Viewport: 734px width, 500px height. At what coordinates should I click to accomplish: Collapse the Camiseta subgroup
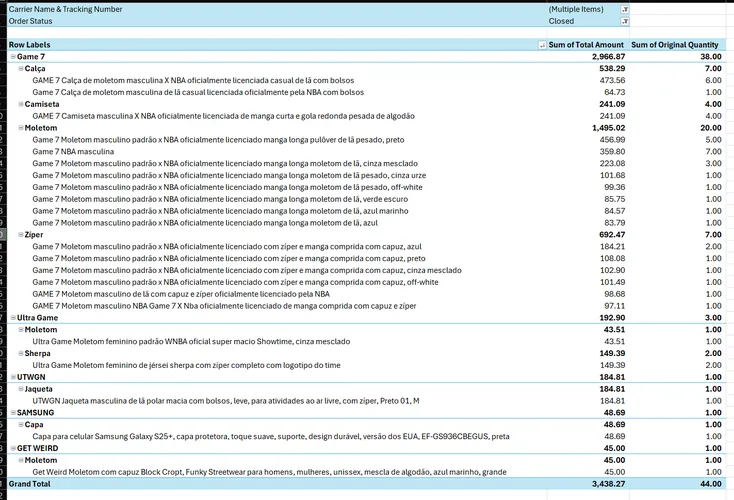21,104
